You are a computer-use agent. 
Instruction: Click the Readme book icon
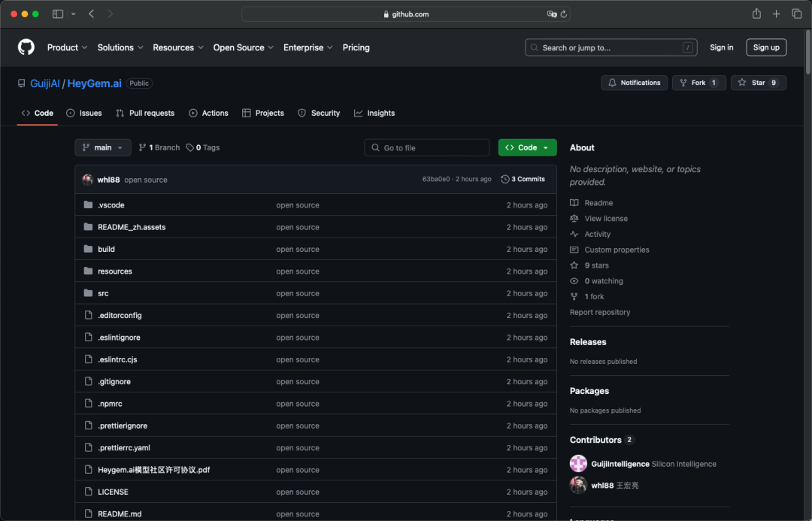pyautogui.click(x=574, y=202)
